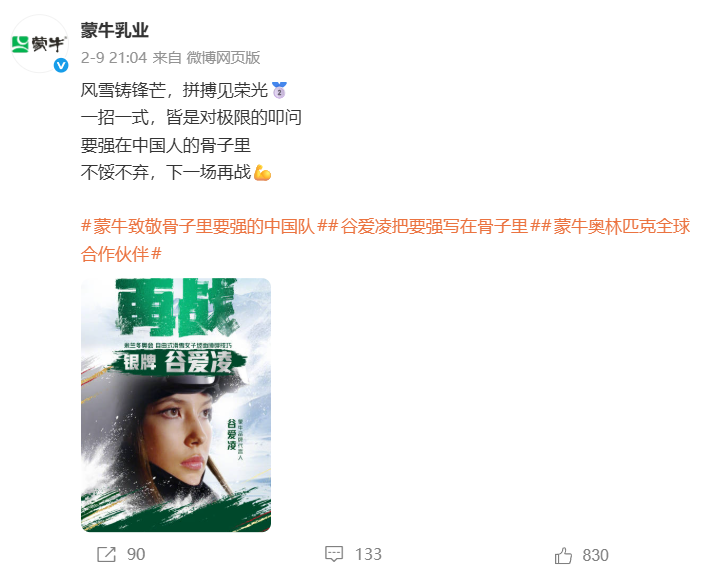The width and height of the screenshot is (715, 574).
Task: Open comments via speech bubble icon
Action: click(334, 554)
